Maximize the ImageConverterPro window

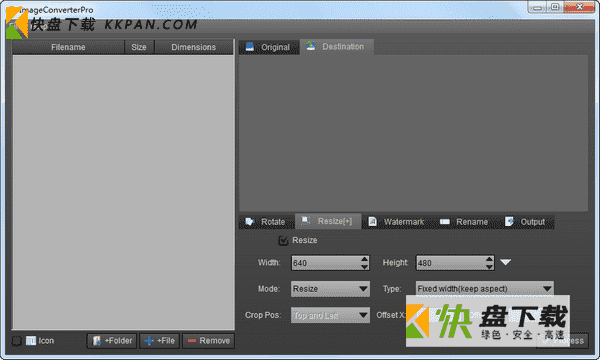[555, 7]
